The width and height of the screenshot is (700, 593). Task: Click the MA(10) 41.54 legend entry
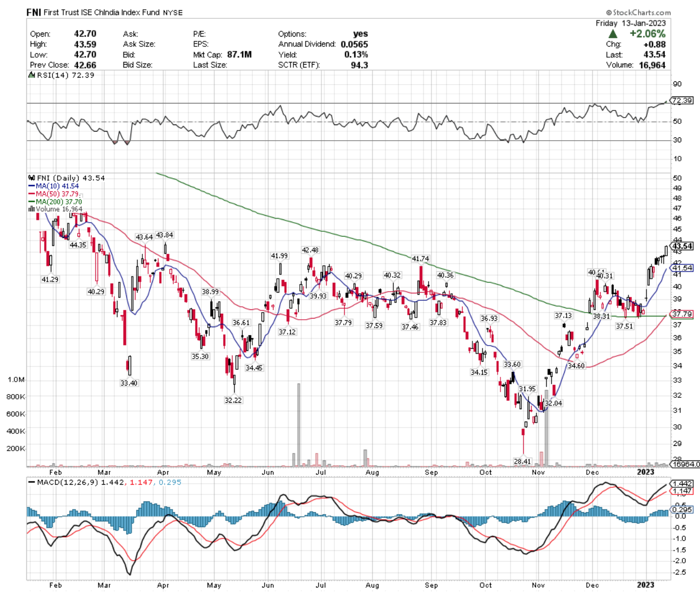click(x=53, y=186)
